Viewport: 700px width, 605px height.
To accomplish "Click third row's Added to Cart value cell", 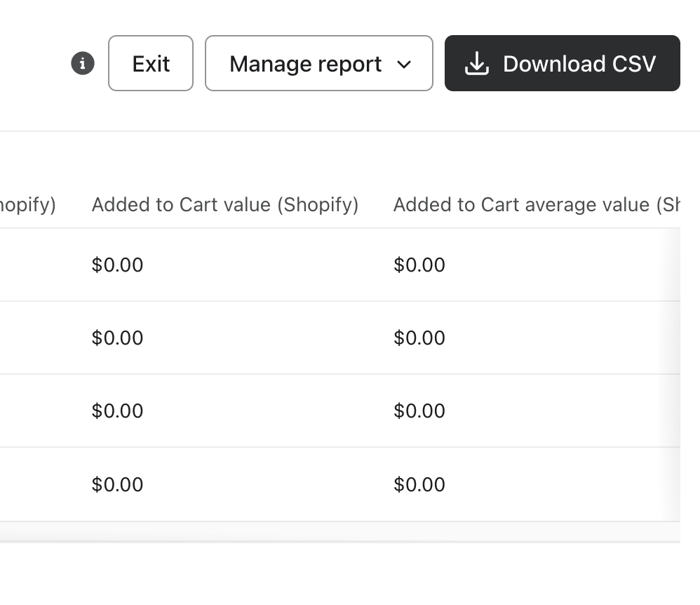I will 117,411.
